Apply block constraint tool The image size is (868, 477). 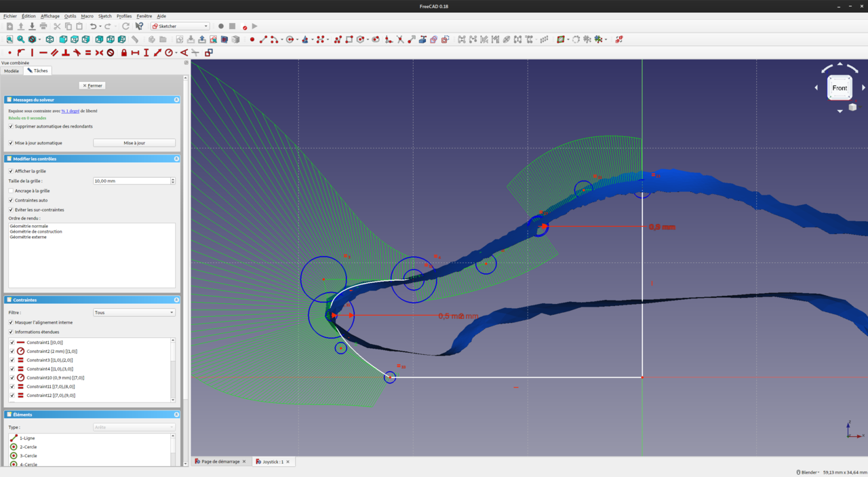pos(111,52)
